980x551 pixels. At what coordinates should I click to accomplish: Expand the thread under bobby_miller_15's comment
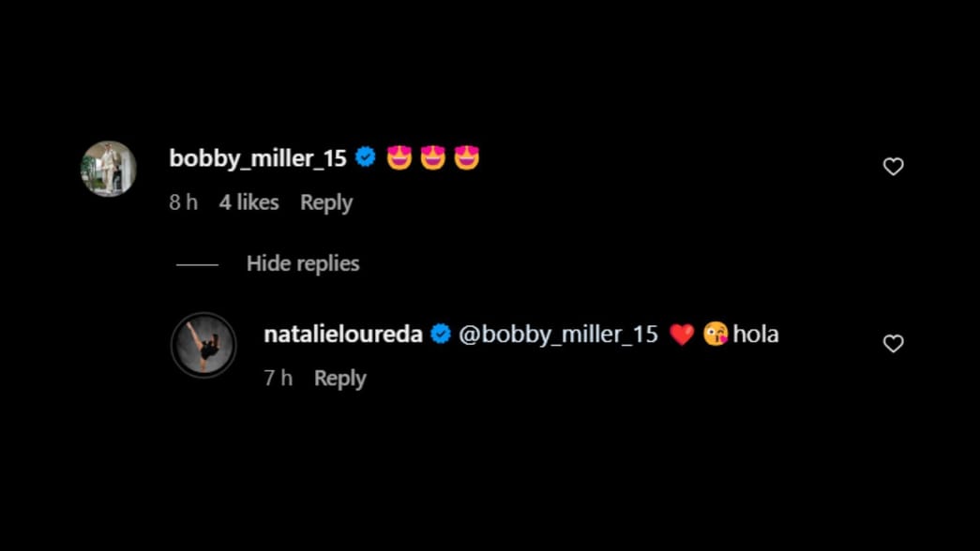(x=302, y=263)
